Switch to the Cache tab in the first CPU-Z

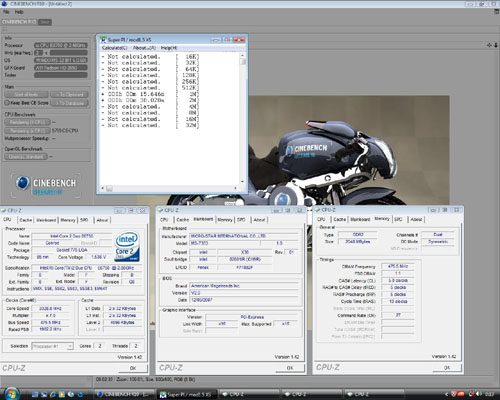coord(25,220)
